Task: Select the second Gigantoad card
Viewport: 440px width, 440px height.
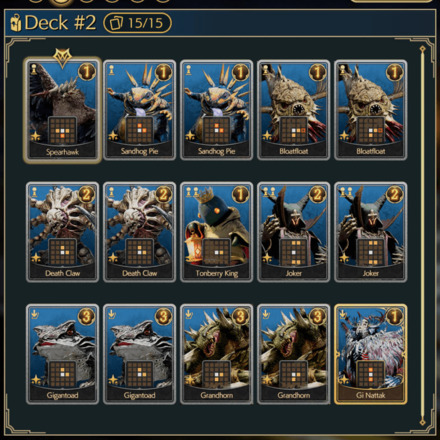Action: (140, 354)
